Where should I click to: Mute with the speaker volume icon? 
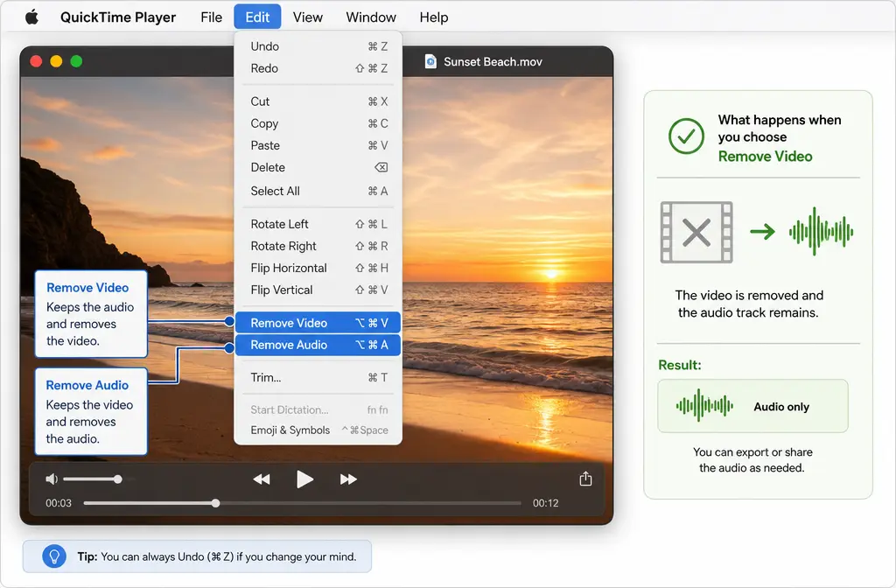point(52,479)
